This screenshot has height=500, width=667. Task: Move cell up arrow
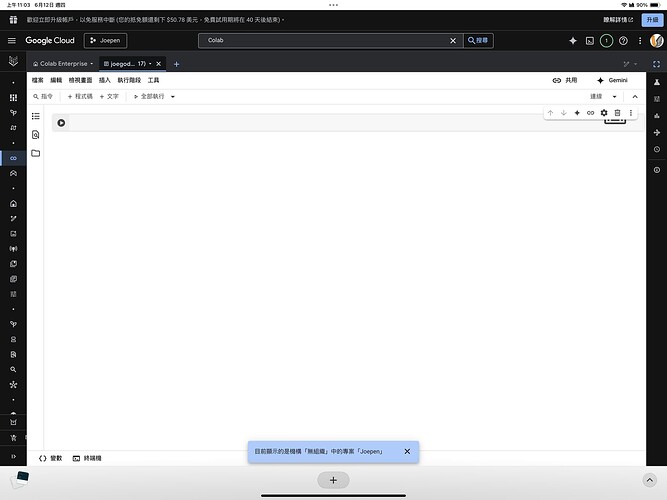click(x=550, y=113)
